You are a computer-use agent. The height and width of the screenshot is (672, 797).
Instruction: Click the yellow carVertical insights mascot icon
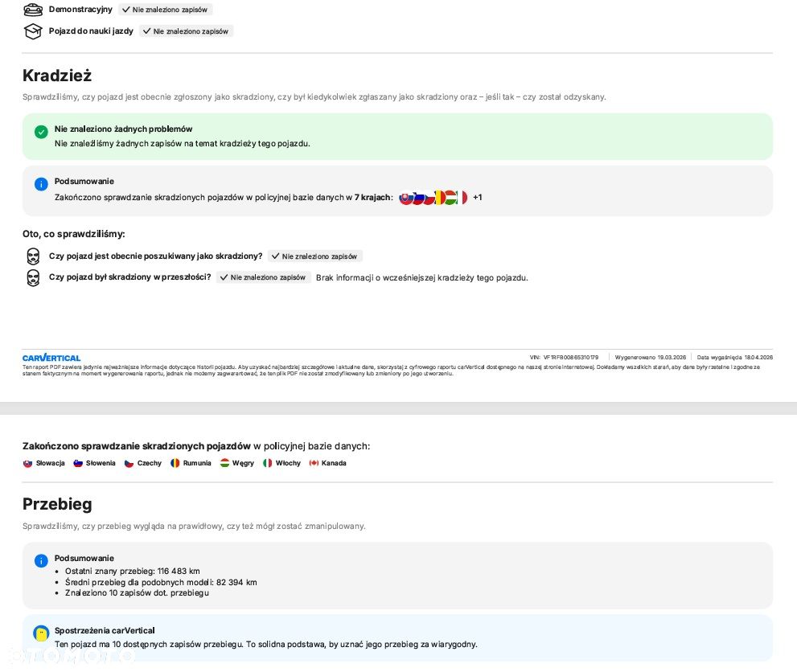tap(41, 633)
